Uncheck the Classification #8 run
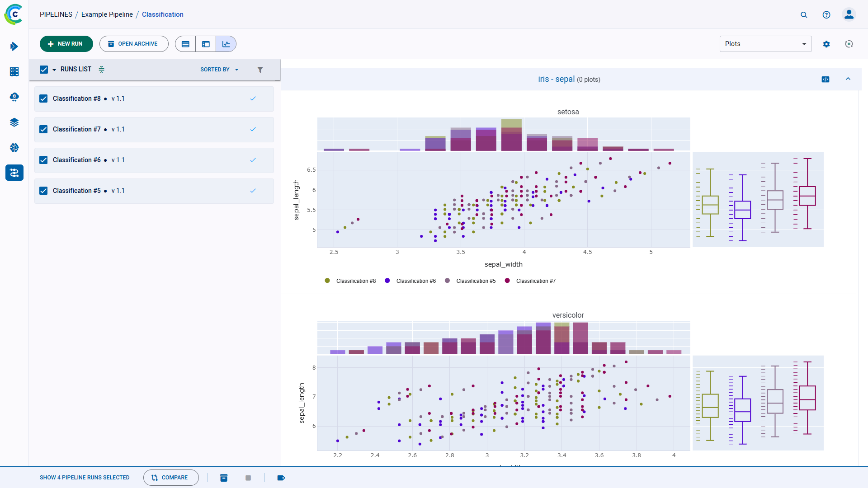Viewport: 868px width, 488px height. tap(43, 98)
